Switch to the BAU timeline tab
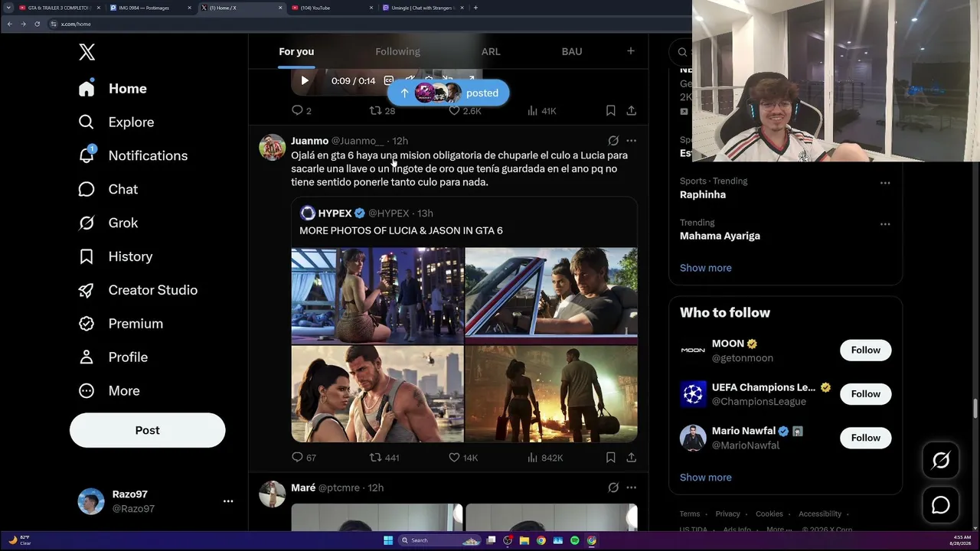This screenshot has width=980, height=551. point(572,51)
